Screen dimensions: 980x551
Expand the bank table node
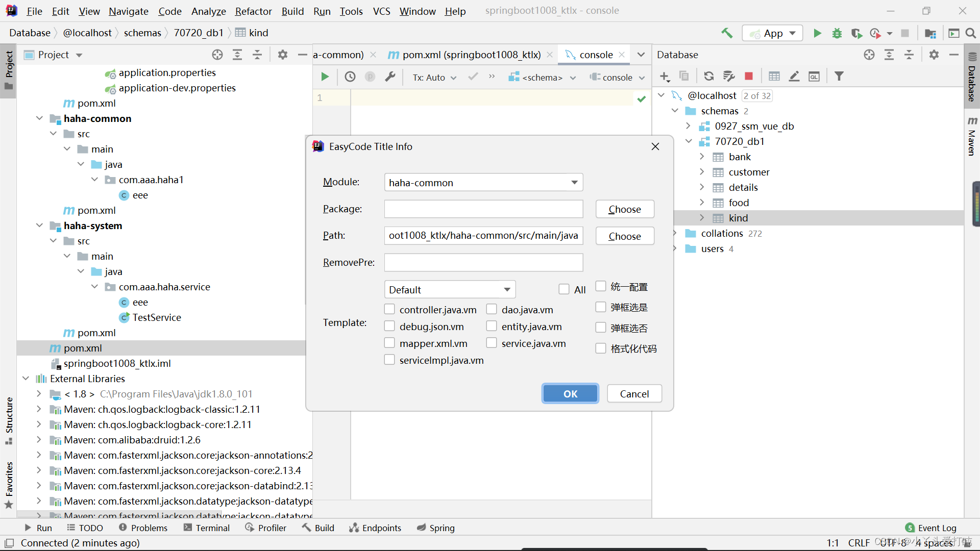click(702, 157)
